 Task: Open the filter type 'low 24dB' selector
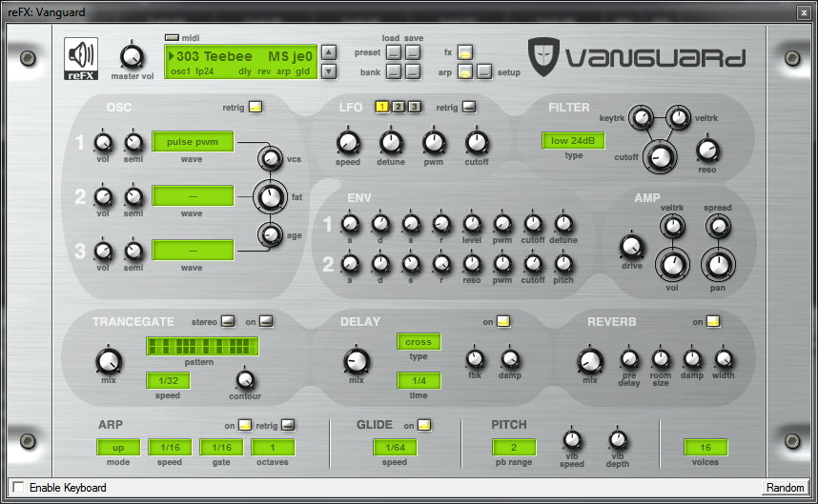[x=573, y=141]
